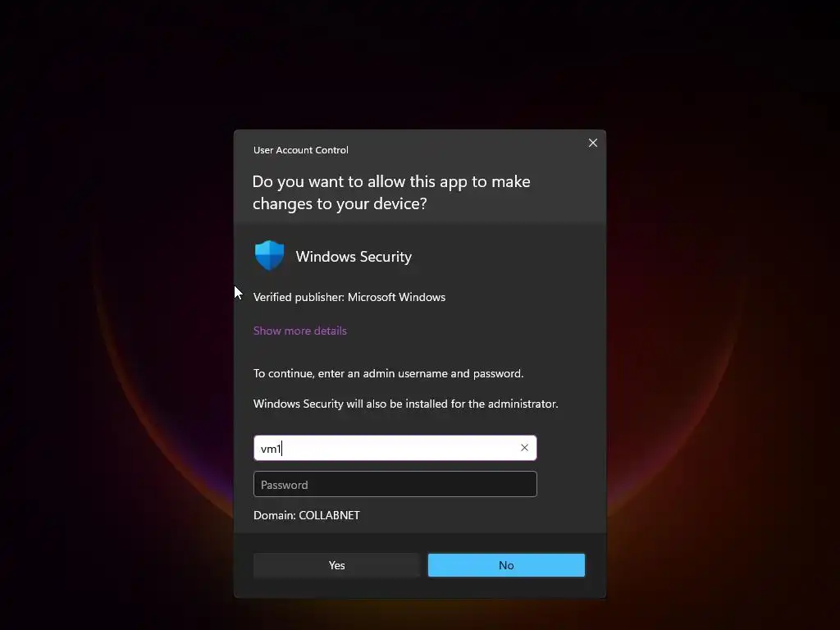
Task: Clear the username field with X
Action: tap(524, 448)
